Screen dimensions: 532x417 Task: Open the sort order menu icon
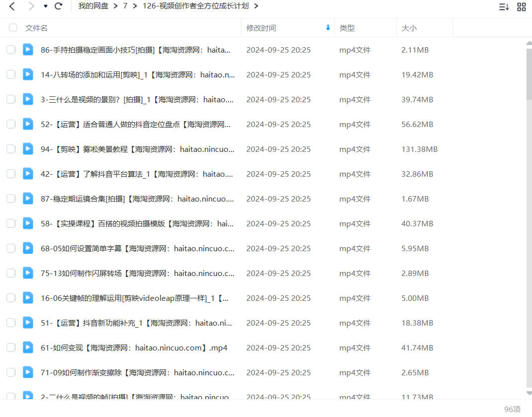504,7
